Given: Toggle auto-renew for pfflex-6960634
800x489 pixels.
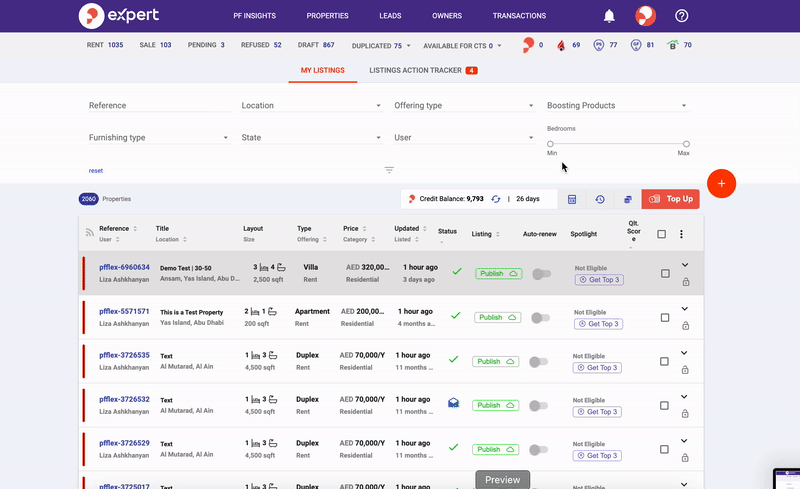Looking at the screenshot, I should point(541,273).
